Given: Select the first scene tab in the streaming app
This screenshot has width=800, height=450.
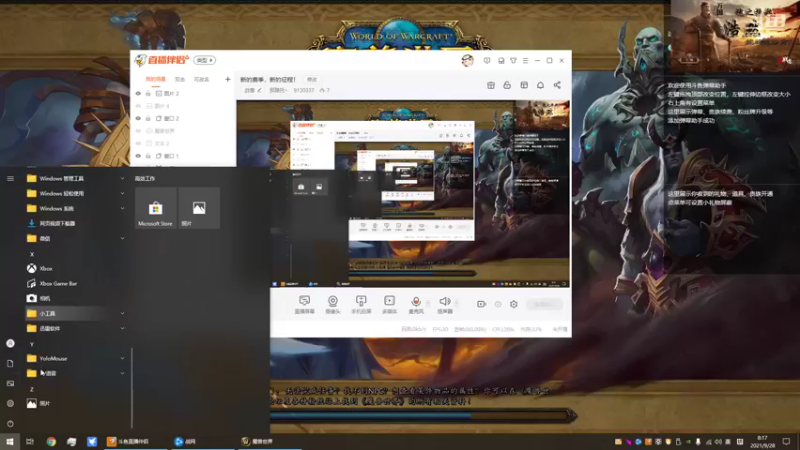Looking at the screenshot, I should click(x=155, y=79).
